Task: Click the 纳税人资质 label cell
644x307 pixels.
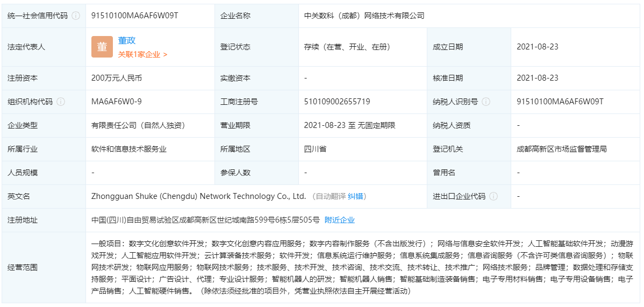Action: pyautogui.click(x=469, y=126)
